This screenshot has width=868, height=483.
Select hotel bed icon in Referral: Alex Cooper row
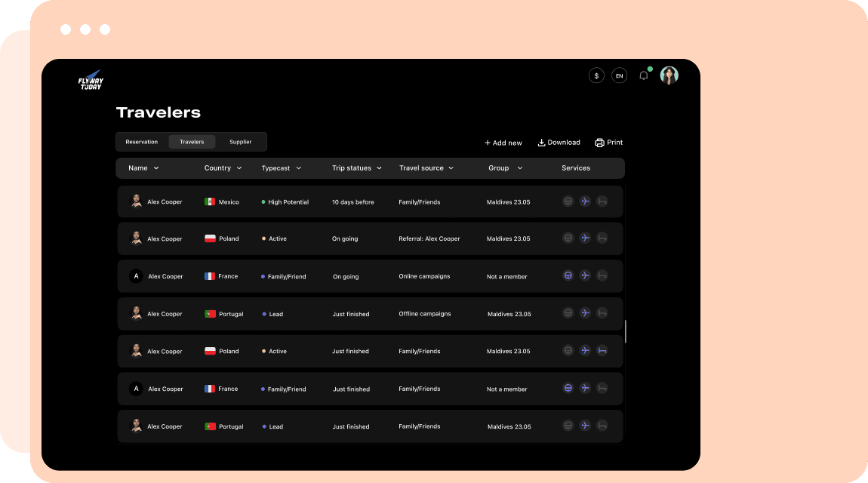click(x=602, y=238)
